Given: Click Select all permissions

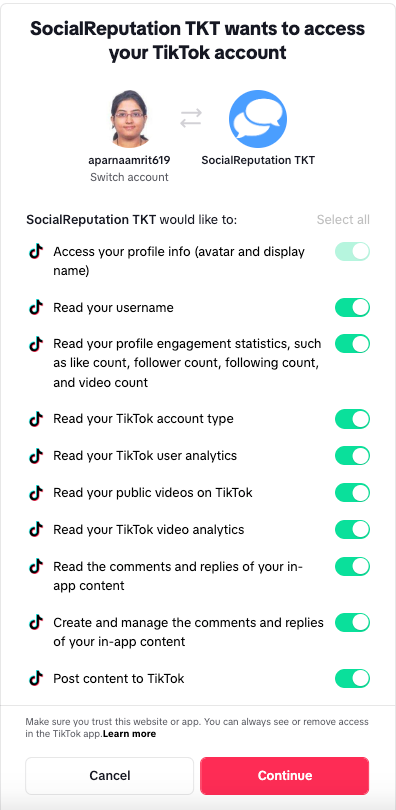Looking at the screenshot, I should tap(343, 220).
